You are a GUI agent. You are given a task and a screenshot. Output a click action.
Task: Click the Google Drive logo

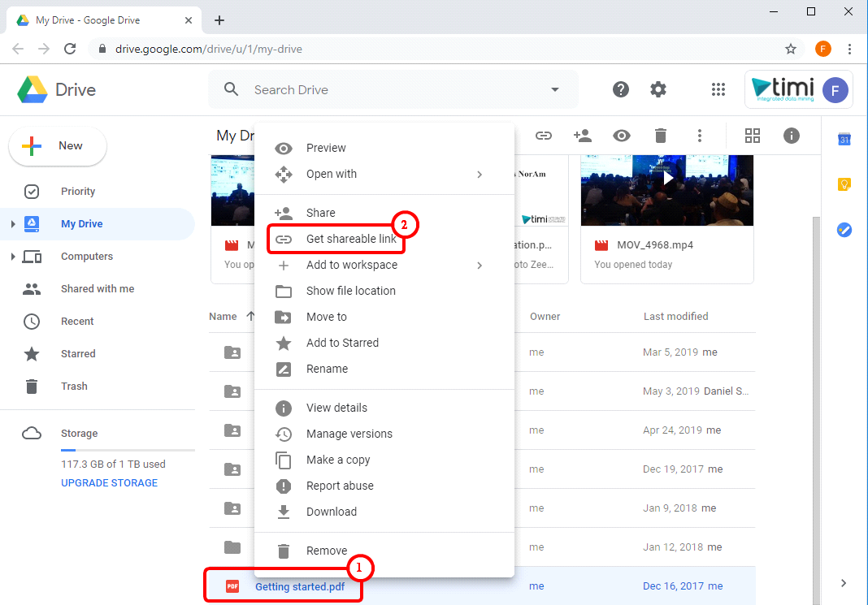point(33,89)
